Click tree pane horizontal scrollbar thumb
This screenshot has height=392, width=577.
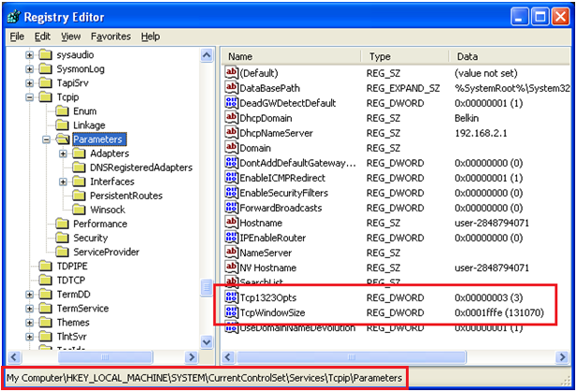106,357
